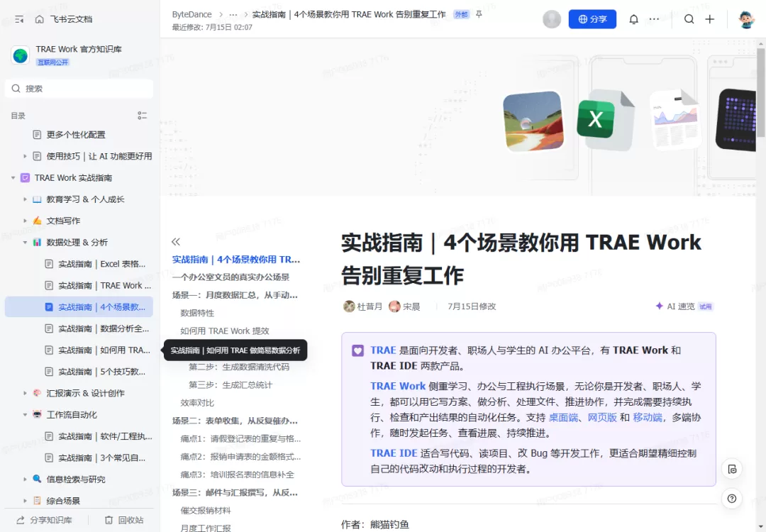Expand 信息检索与研究 node
This screenshot has height=532, width=766.
click(25, 480)
